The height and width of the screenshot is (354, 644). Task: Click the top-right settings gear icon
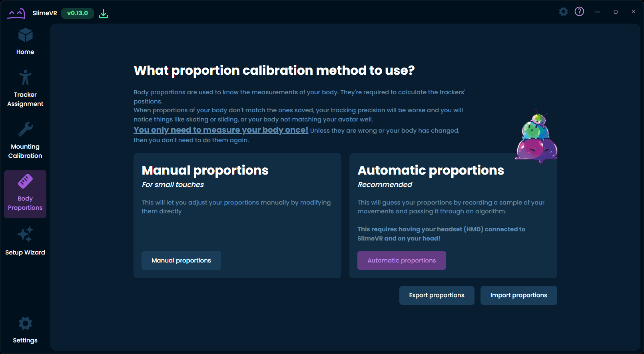[563, 12]
